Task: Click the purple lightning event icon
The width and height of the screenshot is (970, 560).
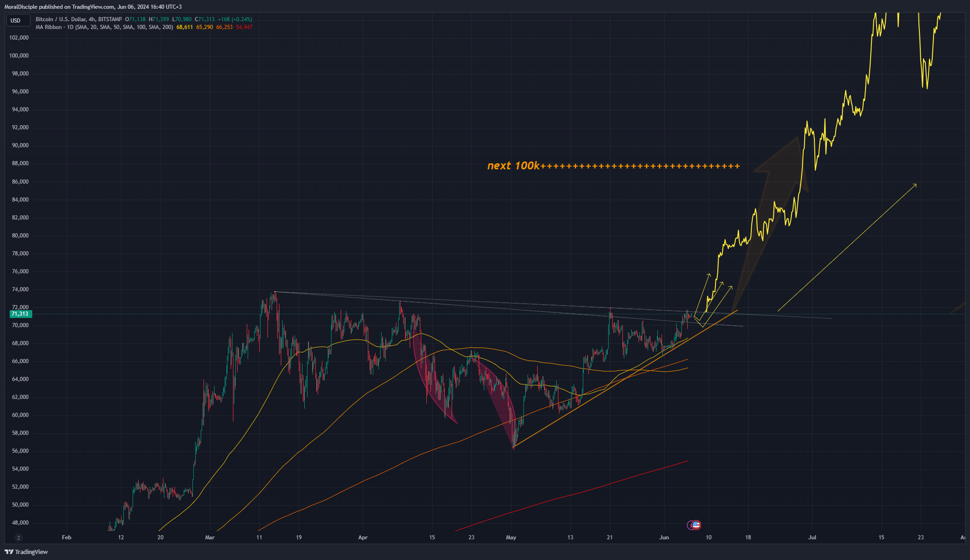Action: tap(690, 525)
